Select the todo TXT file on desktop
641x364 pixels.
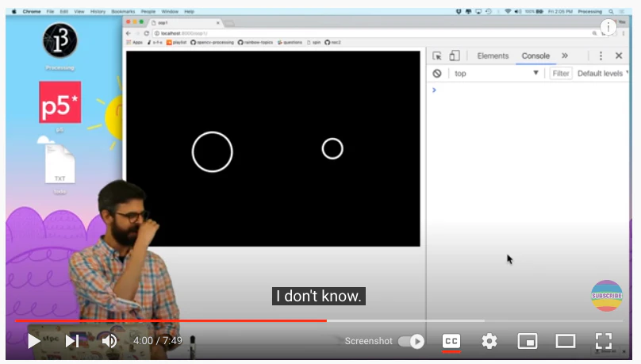coord(60,168)
